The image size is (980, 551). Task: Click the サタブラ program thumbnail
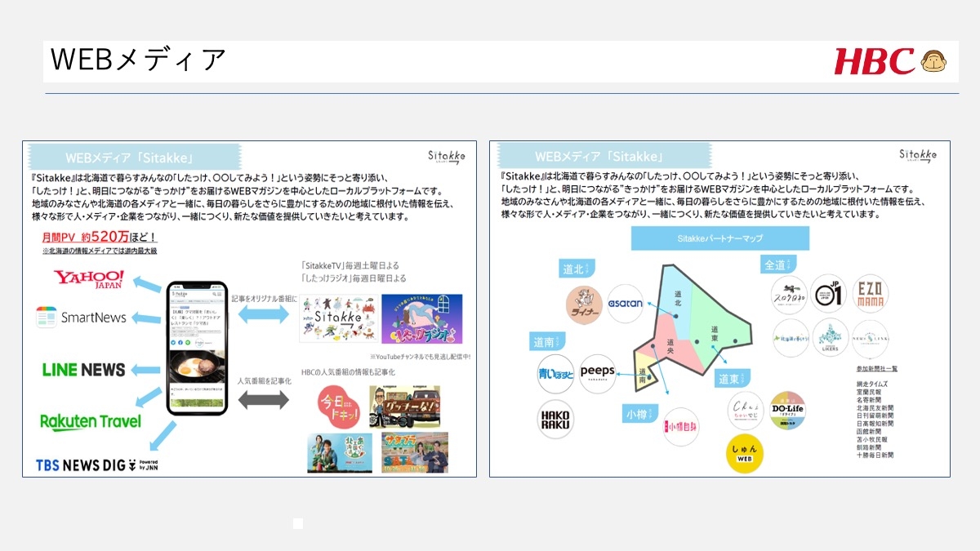(x=414, y=452)
